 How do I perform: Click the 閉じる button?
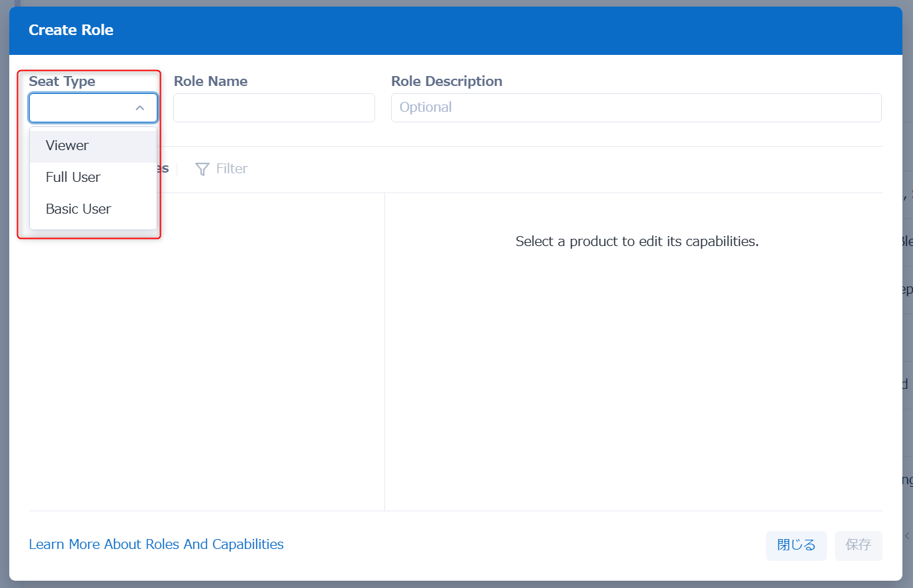797,546
